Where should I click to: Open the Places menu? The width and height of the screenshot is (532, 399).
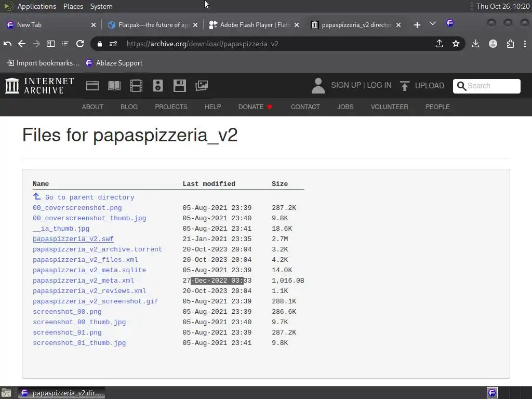point(73,6)
